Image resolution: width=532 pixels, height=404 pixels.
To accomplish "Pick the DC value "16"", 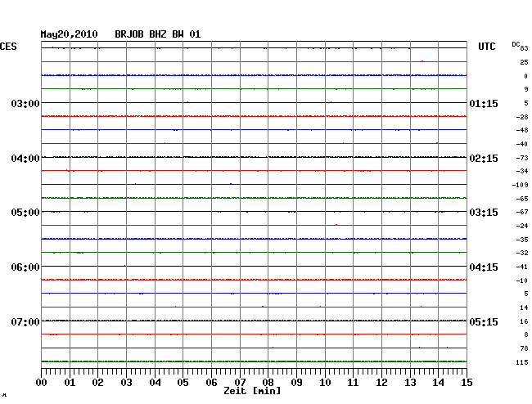I will (x=524, y=321).
